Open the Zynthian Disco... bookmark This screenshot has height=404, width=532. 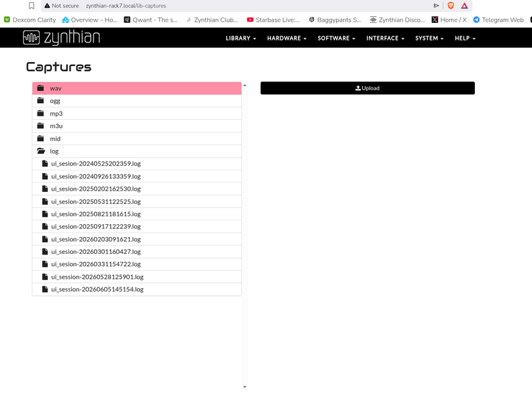coord(397,20)
